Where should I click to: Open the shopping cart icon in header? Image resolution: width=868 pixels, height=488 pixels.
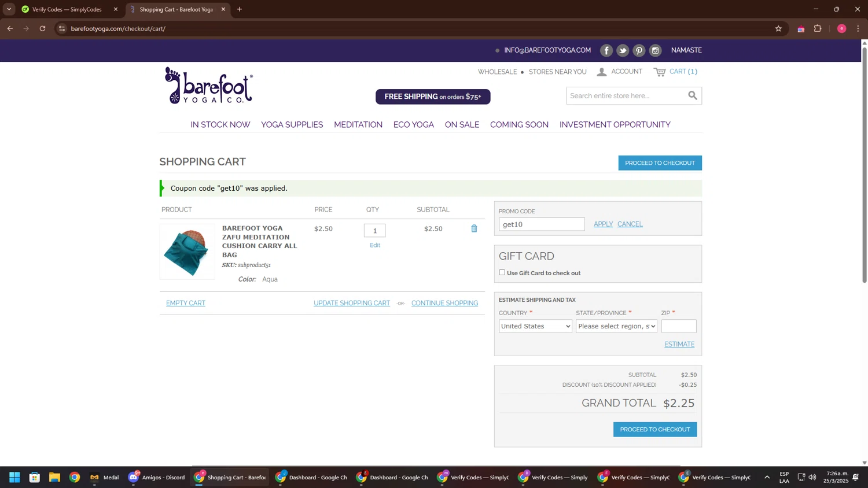pos(660,72)
